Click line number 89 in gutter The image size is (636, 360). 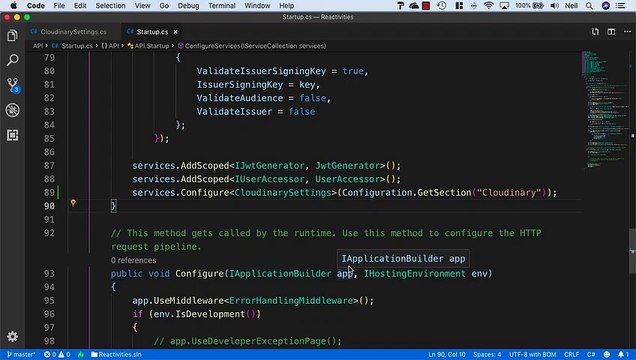(49, 193)
